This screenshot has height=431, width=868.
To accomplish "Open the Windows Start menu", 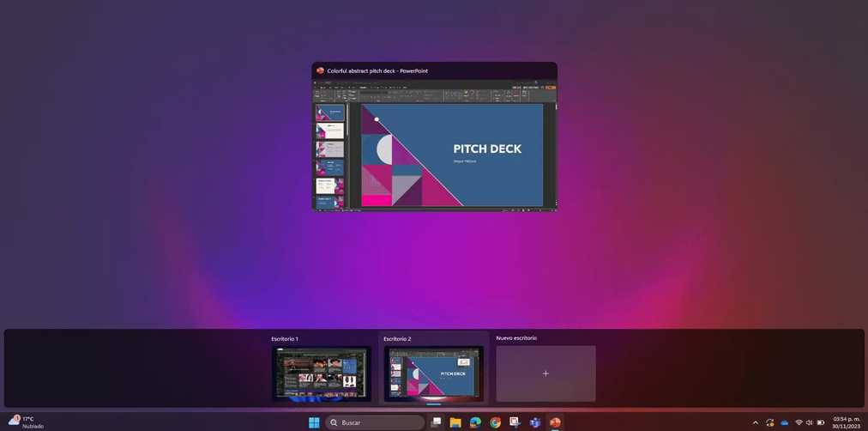I will [314, 422].
